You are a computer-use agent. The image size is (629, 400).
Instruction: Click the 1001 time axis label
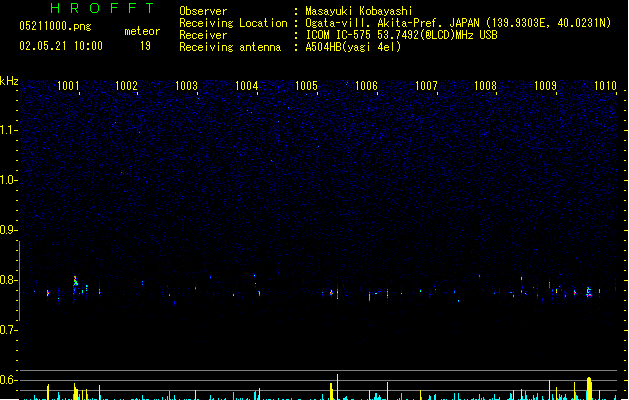coord(68,86)
